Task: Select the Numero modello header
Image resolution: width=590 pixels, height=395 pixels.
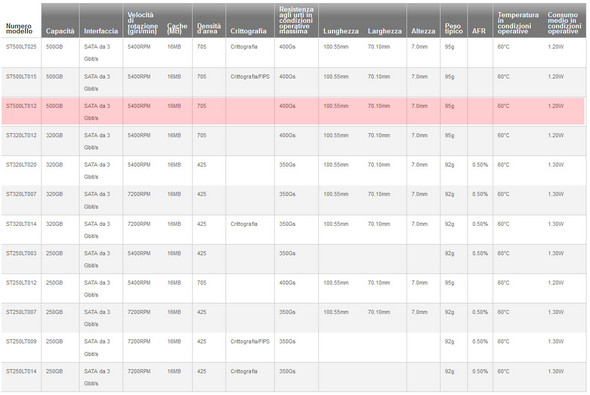Action: click(x=19, y=29)
